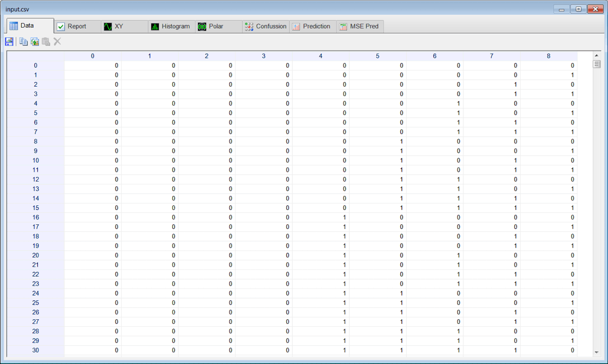Select column header 5

point(378,56)
